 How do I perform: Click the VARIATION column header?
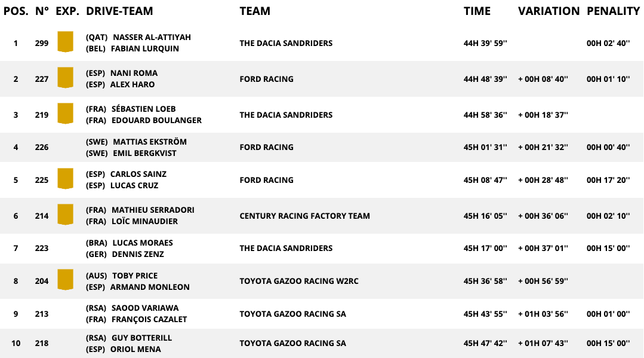(549, 11)
